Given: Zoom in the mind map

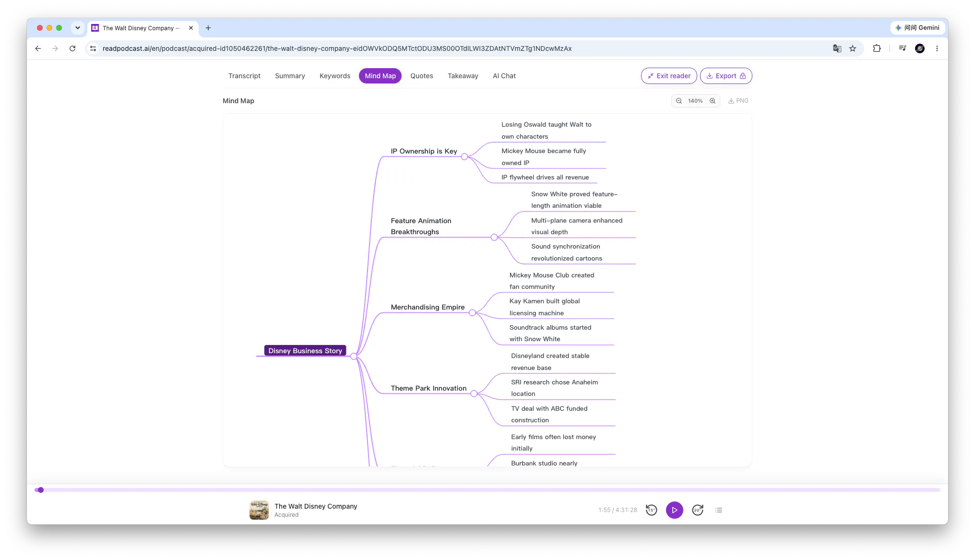Looking at the screenshot, I should tap(713, 101).
